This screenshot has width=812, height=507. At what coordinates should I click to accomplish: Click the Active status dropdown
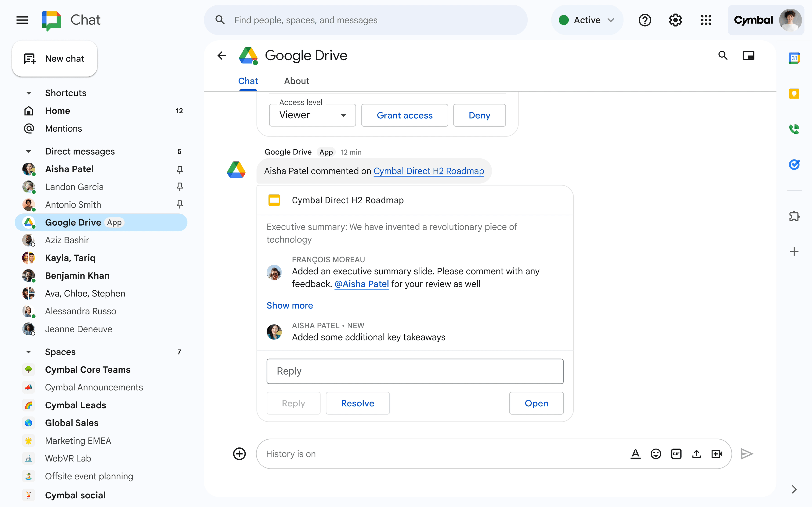(587, 20)
